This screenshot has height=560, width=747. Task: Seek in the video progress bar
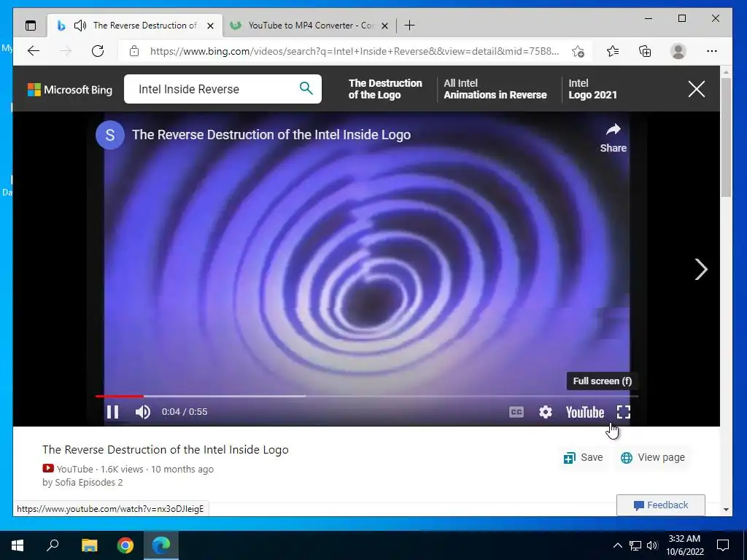pyautogui.click(x=366, y=396)
